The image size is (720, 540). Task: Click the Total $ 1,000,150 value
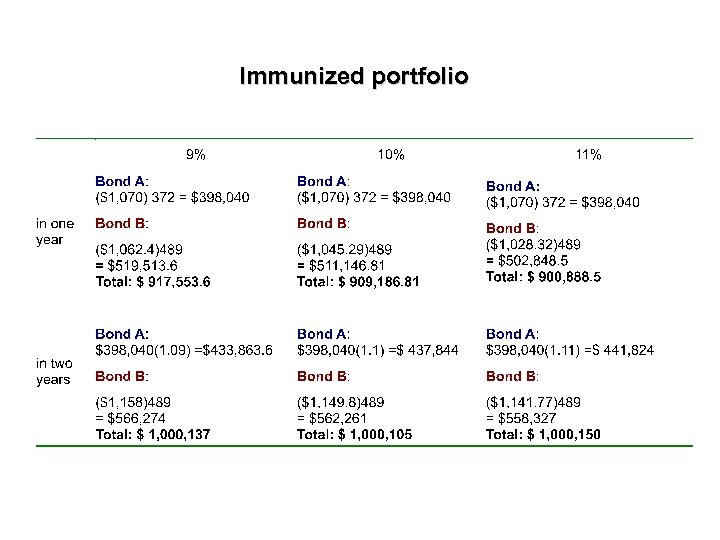(x=543, y=435)
